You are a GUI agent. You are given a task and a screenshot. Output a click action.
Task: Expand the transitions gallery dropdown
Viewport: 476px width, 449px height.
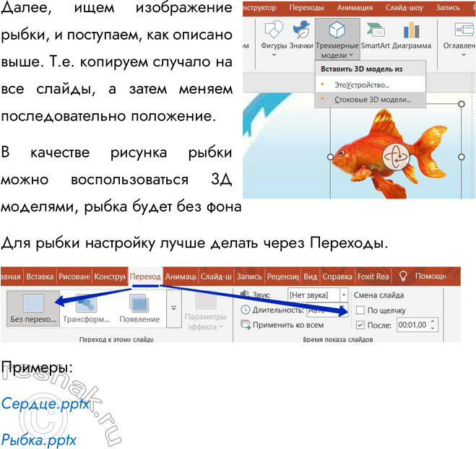point(173,307)
